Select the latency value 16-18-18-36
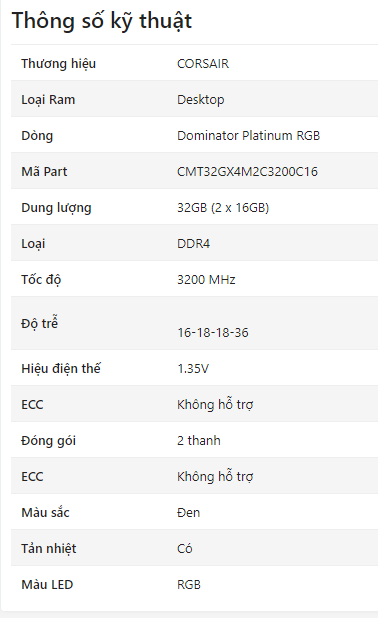This screenshot has height=618, width=378. pos(213,333)
